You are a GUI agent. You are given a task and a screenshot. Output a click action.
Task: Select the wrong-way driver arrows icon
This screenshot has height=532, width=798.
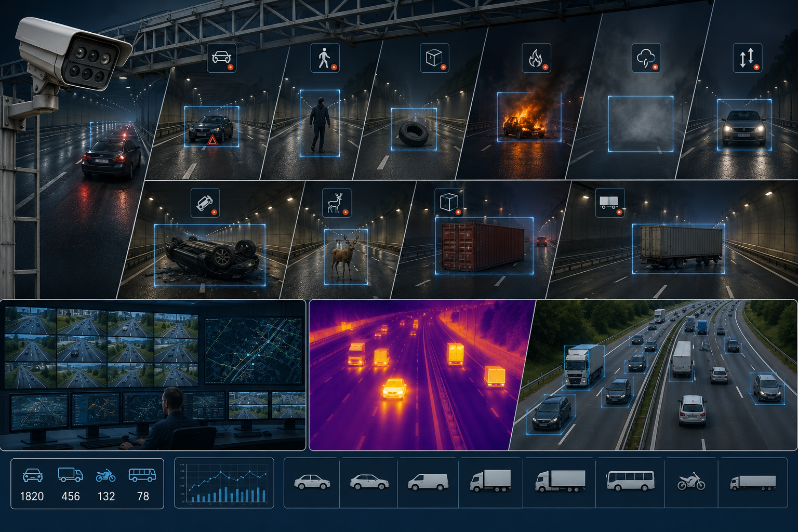747,58
